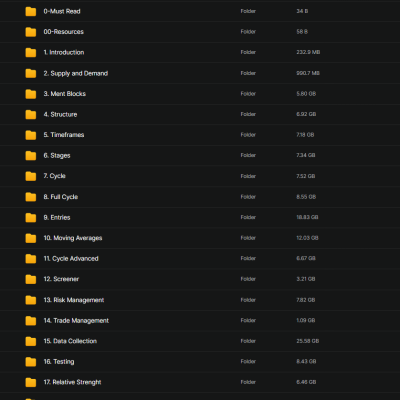Open the '13. Risk Management' name

[x=74, y=300]
